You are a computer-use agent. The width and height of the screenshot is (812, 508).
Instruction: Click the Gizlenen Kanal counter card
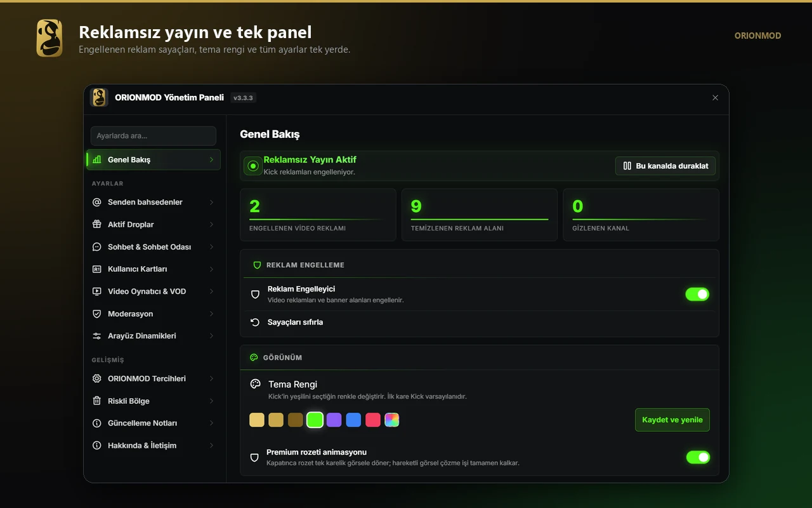(x=641, y=215)
